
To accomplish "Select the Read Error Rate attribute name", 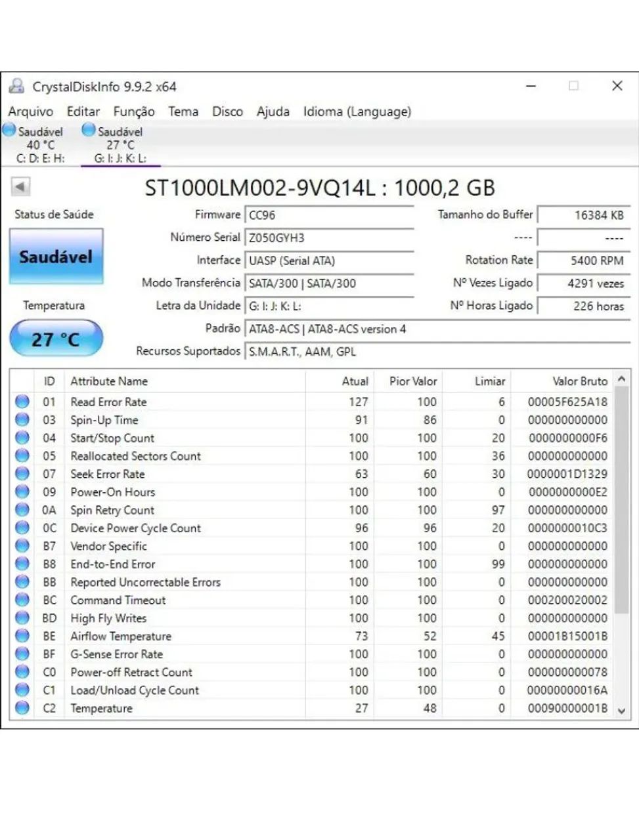I will 108,402.
